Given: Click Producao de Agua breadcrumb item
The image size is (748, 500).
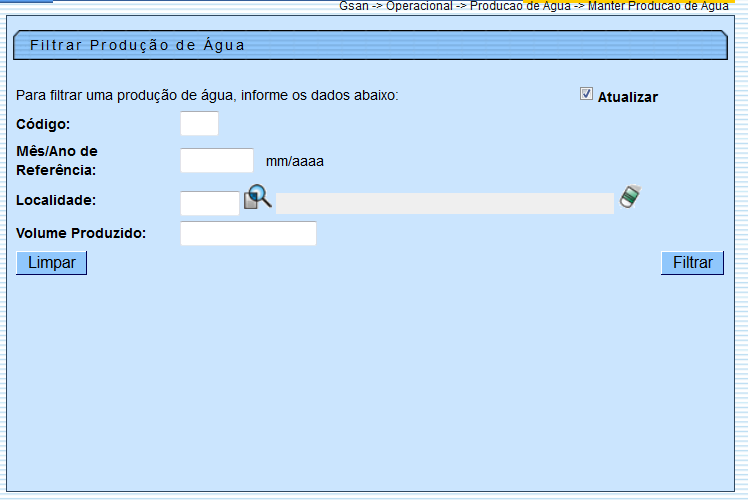Looking at the screenshot, I should 520,6.
